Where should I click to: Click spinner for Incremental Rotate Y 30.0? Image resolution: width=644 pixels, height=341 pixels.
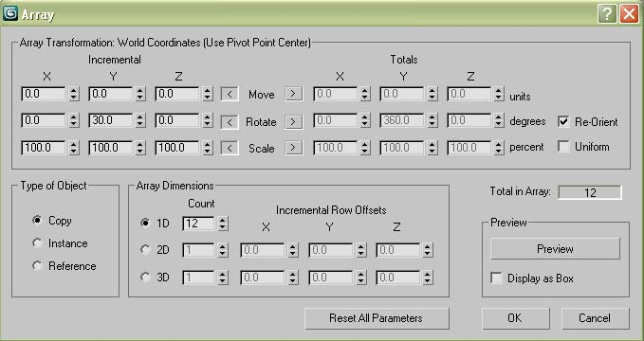[x=140, y=121]
